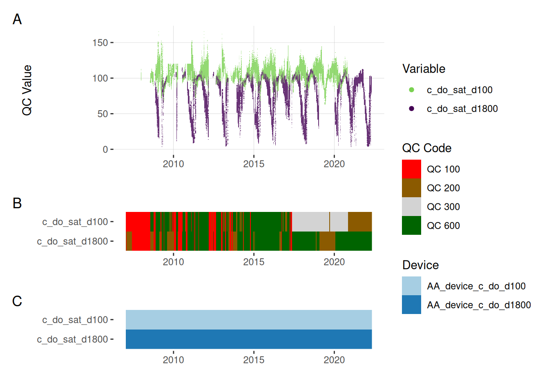Select the Device legend title
This screenshot has width=549, height=392.
coord(420,265)
